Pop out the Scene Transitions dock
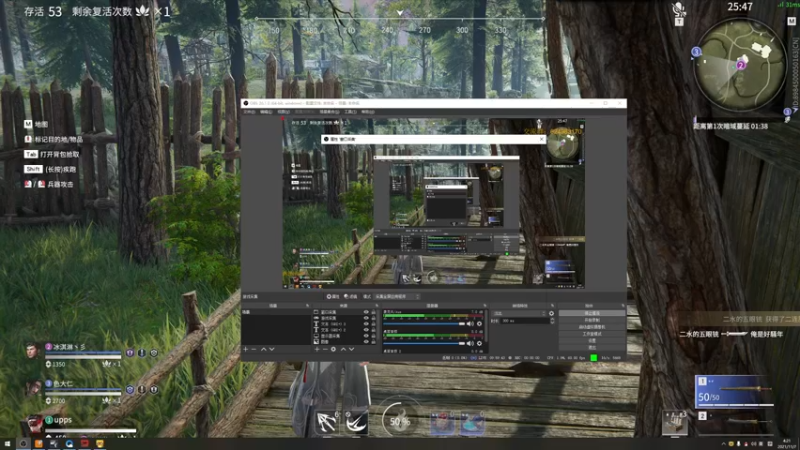The height and width of the screenshot is (450, 800). point(553,306)
